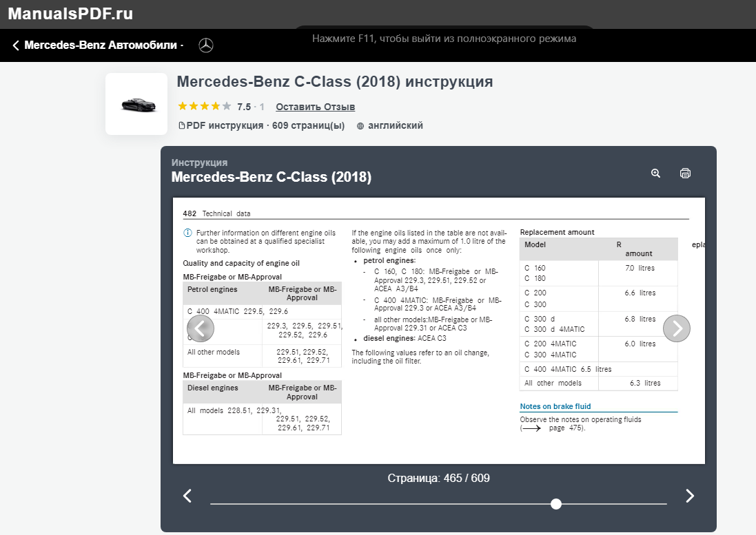Click the page slider handle

[x=556, y=504]
